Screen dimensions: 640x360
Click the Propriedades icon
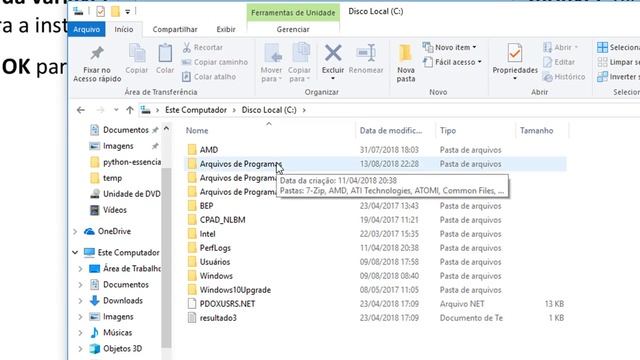[515, 53]
